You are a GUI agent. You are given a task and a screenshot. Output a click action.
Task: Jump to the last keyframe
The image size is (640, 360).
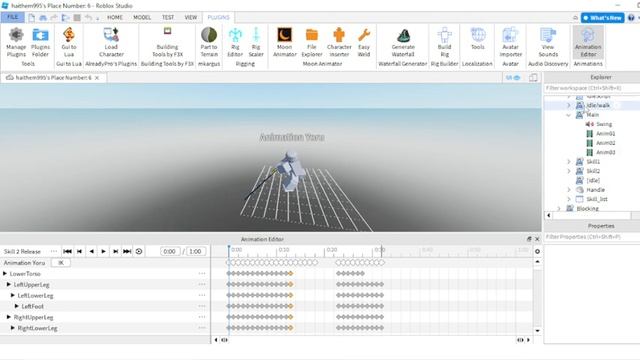[x=127, y=251]
